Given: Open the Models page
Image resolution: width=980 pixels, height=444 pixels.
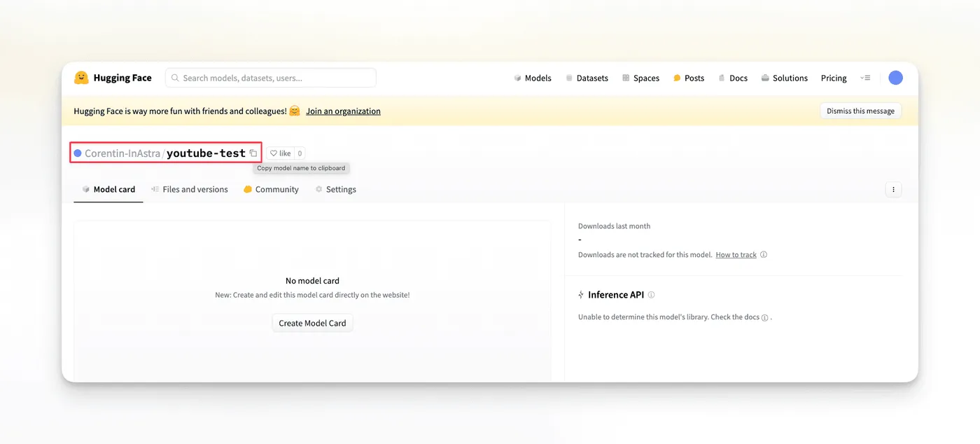Looking at the screenshot, I should pyautogui.click(x=533, y=78).
